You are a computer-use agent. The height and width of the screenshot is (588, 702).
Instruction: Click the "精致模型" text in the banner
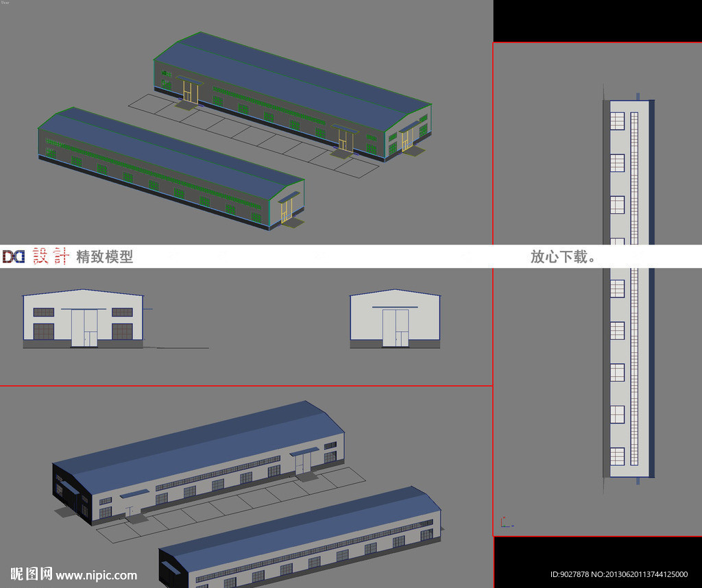point(105,256)
